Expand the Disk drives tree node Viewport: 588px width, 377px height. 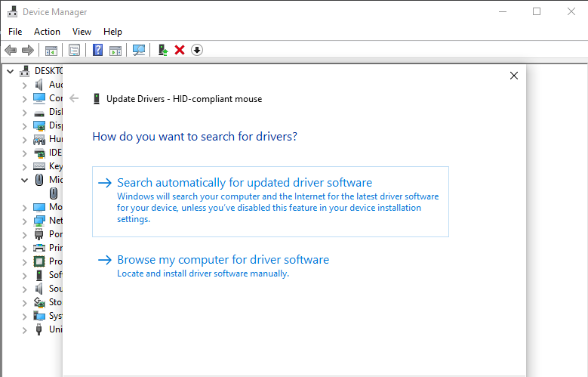[x=24, y=113]
